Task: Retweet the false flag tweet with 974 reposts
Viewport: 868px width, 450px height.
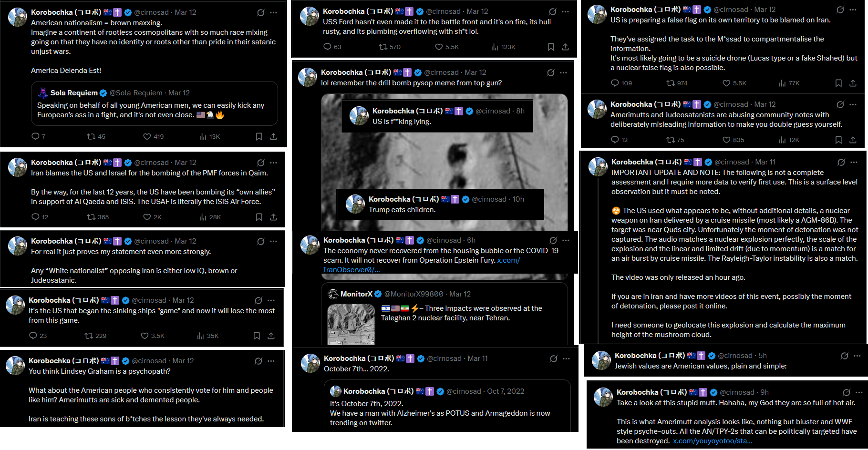Action: [677, 83]
